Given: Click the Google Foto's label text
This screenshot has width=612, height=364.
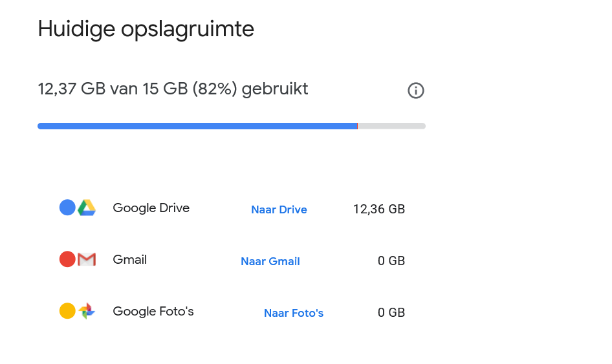Looking at the screenshot, I should click(153, 311).
